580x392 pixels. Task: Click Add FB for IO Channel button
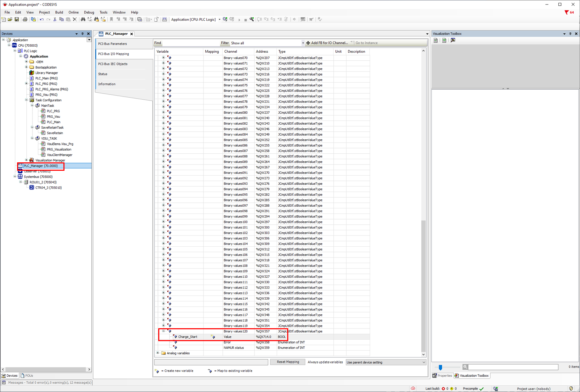click(327, 43)
